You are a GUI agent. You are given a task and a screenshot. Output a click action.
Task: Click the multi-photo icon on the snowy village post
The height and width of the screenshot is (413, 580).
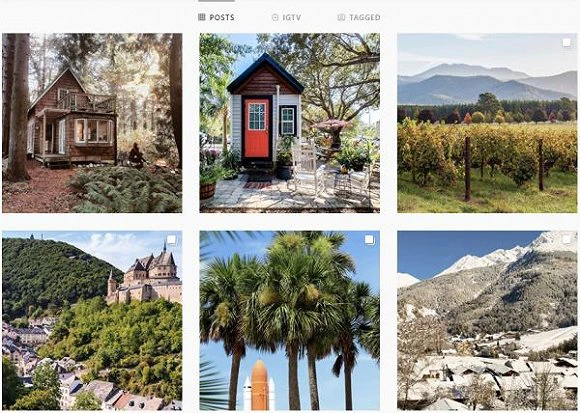[x=566, y=240]
